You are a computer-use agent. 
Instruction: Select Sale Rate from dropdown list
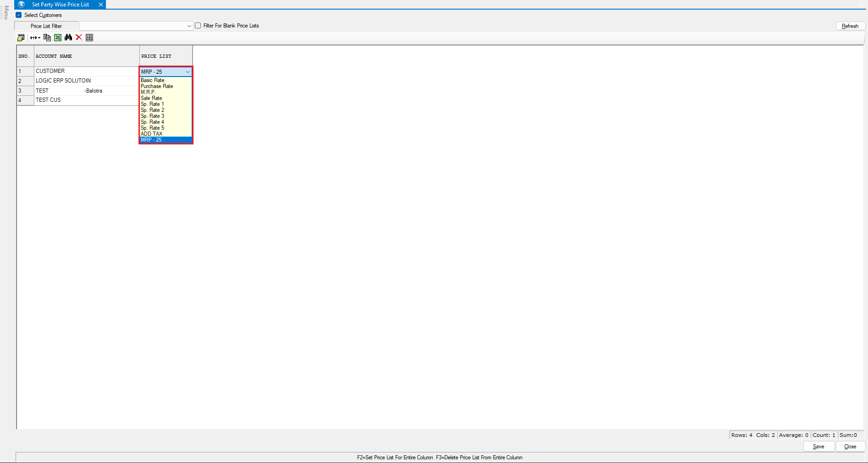[151, 98]
